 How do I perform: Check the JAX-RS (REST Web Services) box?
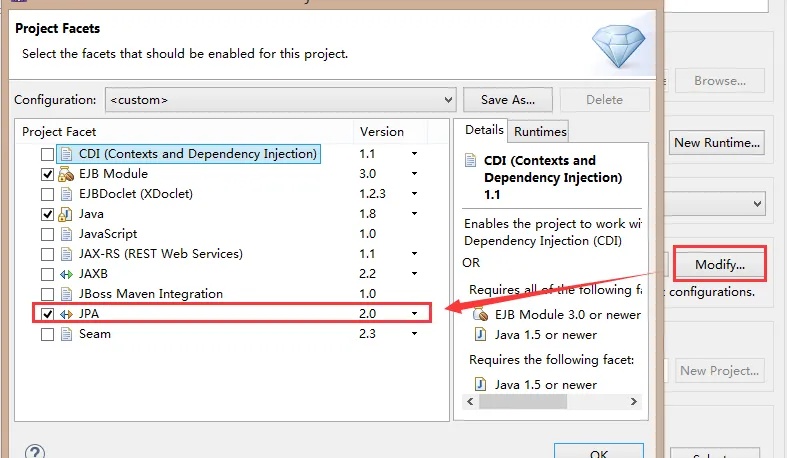47,255
